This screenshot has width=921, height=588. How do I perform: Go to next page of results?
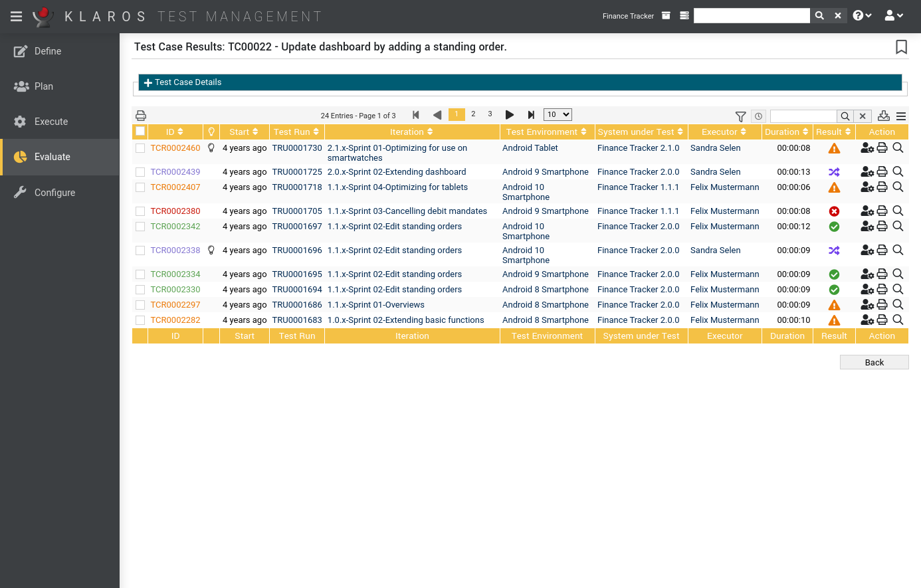[510, 115]
